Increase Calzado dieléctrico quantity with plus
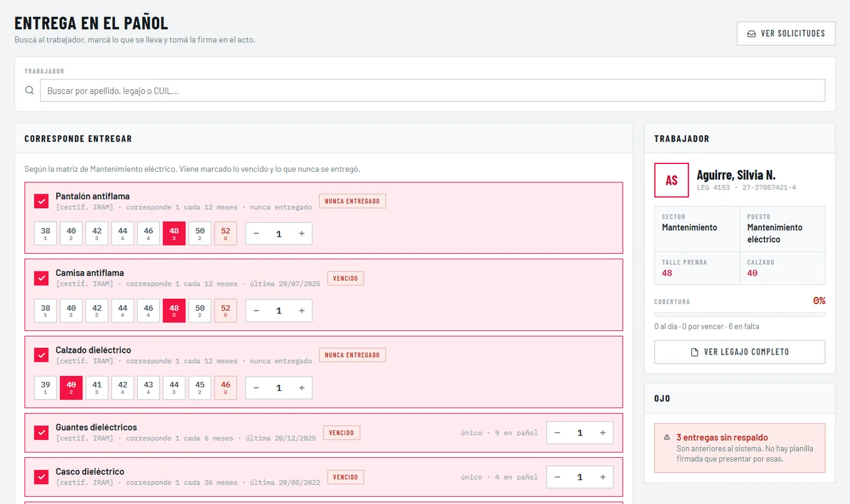This screenshot has width=850, height=504. (x=302, y=388)
